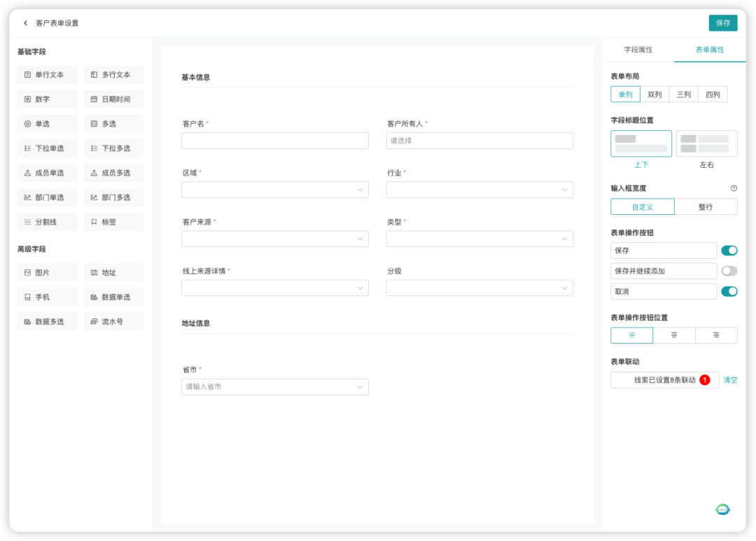Add a 日期时间 field to the form
The width and height of the screenshot is (756, 541).
(113, 99)
